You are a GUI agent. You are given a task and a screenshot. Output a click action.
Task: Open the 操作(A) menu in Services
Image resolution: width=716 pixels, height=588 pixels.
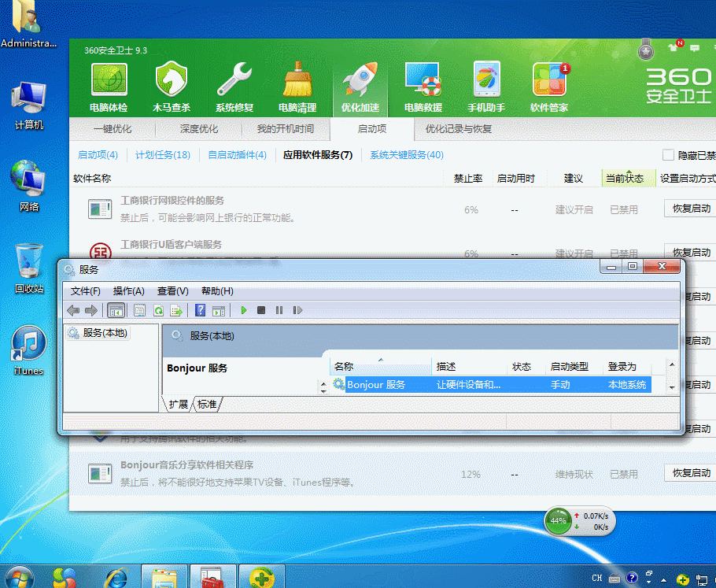(129, 291)
